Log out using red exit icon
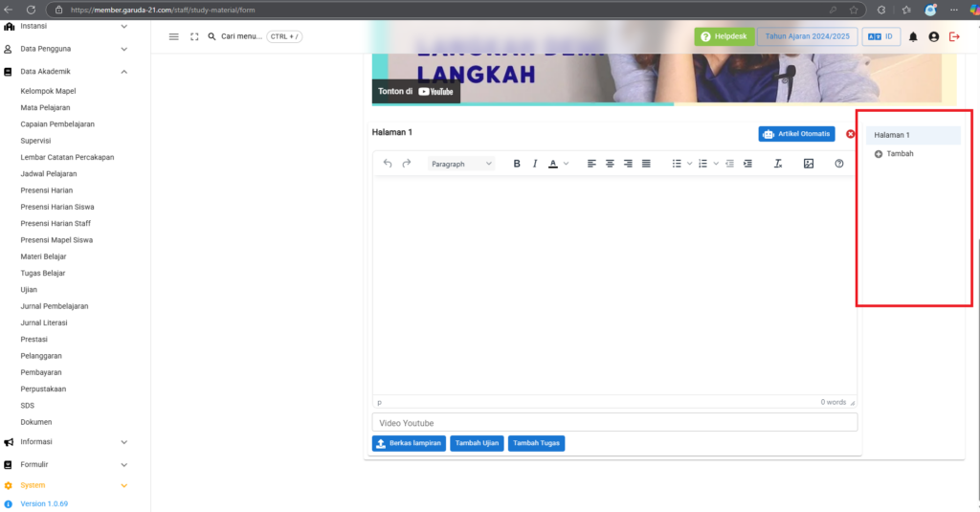 tap(954, 37)
